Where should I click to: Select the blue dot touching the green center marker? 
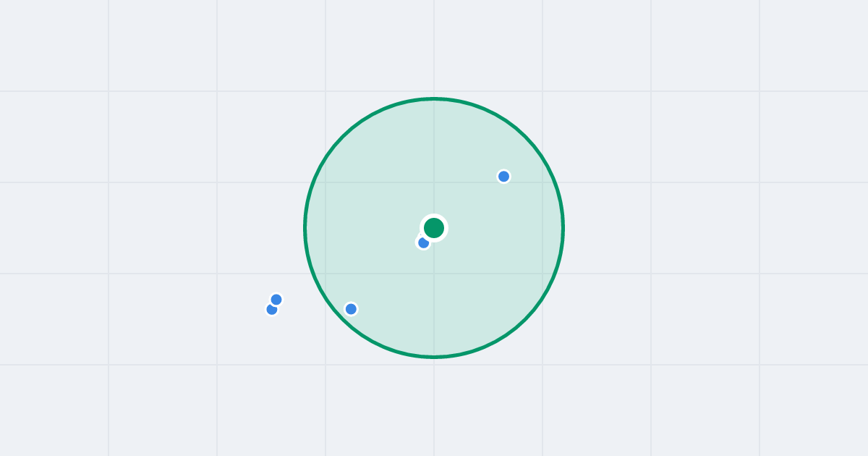pos(424,242)
